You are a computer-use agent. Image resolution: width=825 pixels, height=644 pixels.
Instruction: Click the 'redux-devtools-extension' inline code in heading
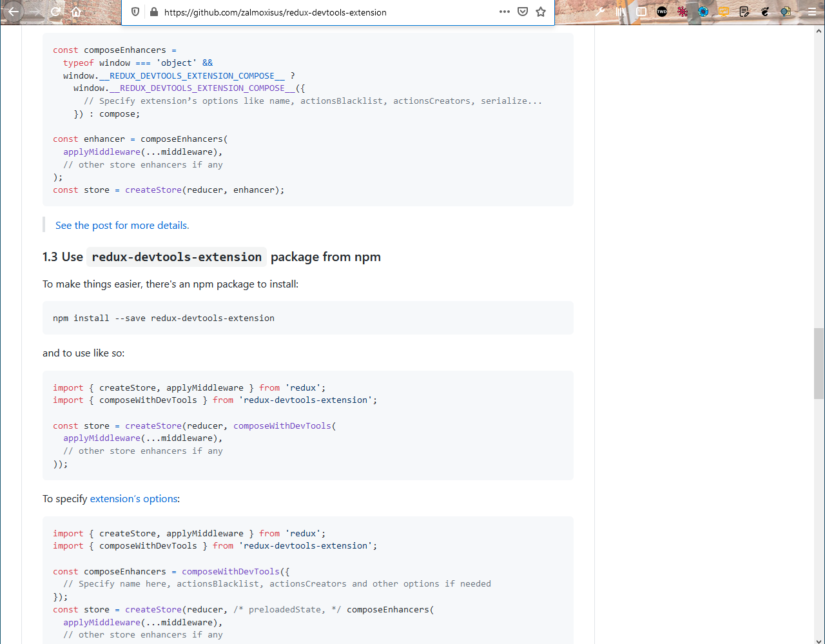pyautogui.click(x=177, y=257)
